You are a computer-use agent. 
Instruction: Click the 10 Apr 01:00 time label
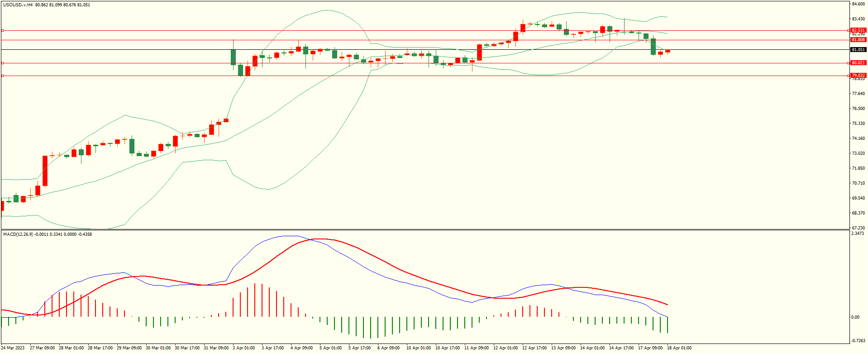pyautogui.click(x=419, y=348)
